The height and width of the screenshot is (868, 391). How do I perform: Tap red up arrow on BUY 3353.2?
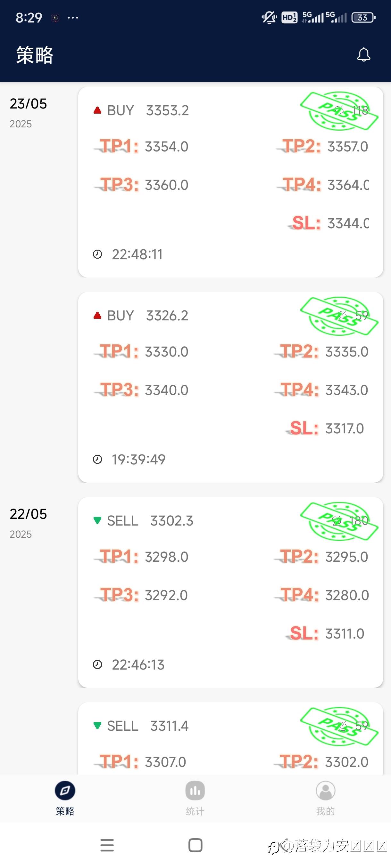[97, 110]
